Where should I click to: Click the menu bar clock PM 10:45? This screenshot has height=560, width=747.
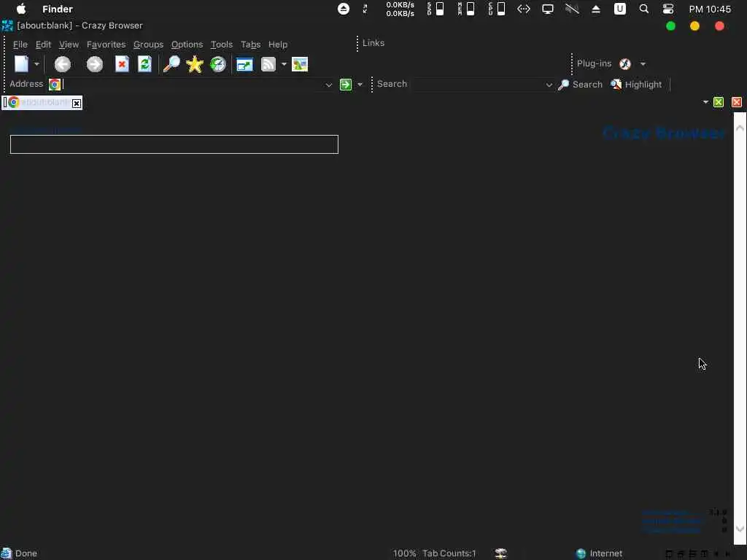[x=709, y=9]
